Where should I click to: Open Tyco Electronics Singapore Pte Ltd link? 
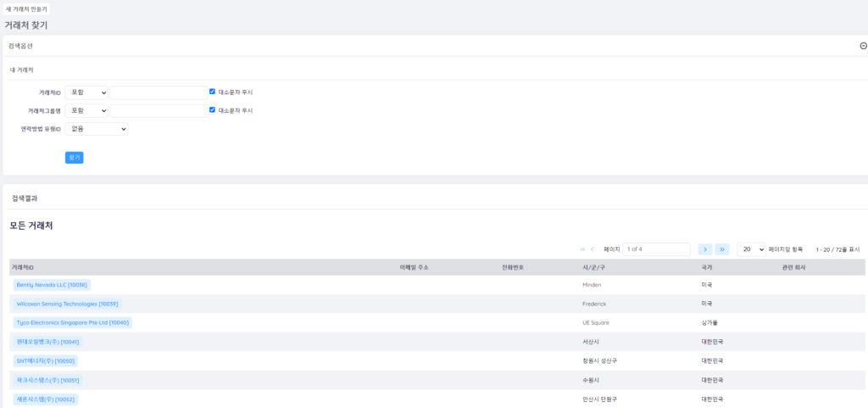point(72,323)
